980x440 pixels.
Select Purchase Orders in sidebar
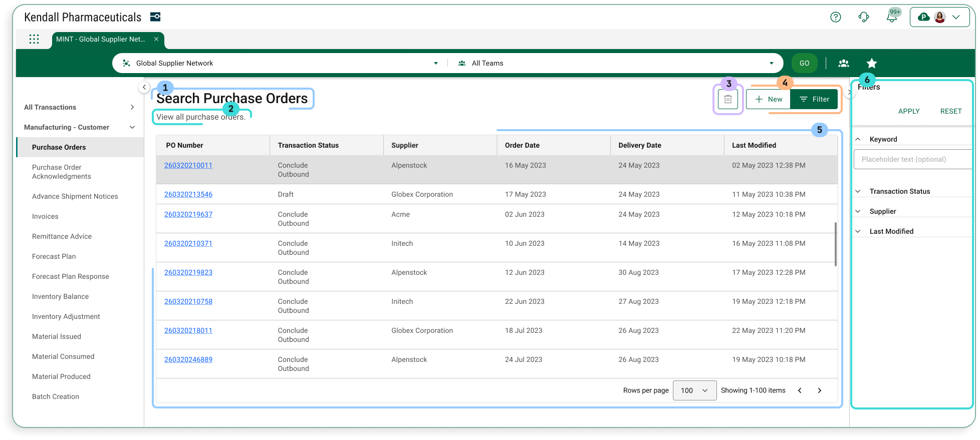(80, 147)
